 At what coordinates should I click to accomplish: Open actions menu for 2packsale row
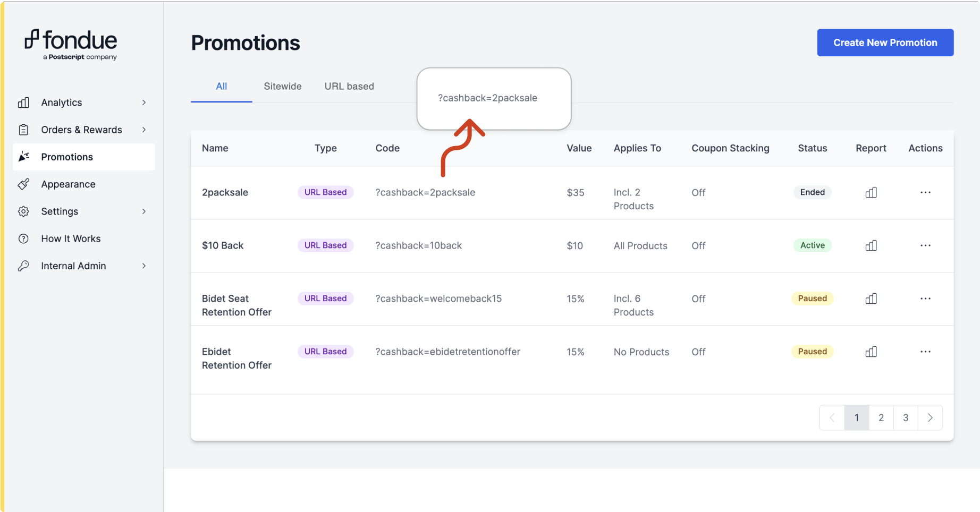(925, 192)
